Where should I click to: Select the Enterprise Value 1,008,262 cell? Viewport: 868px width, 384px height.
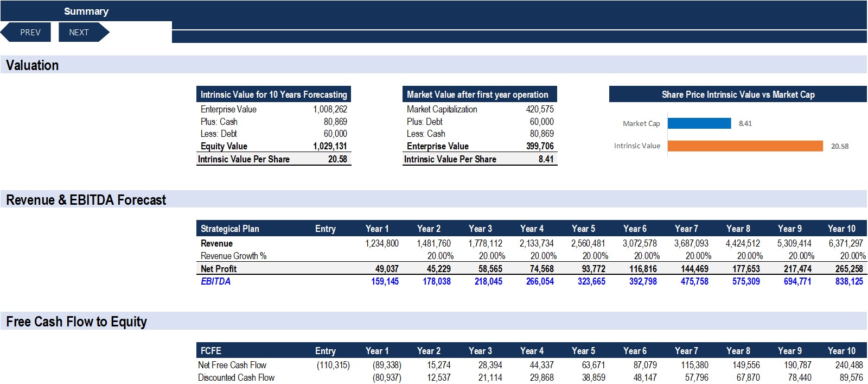tap(330, 109)
